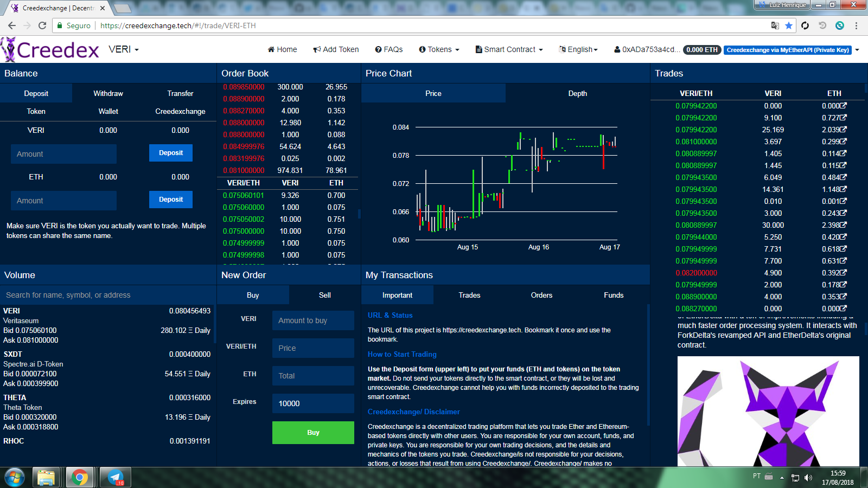The width and height of the screenshot is (868, 488).
Task: Click the Amount to buy field
Action: click(313, 320)
